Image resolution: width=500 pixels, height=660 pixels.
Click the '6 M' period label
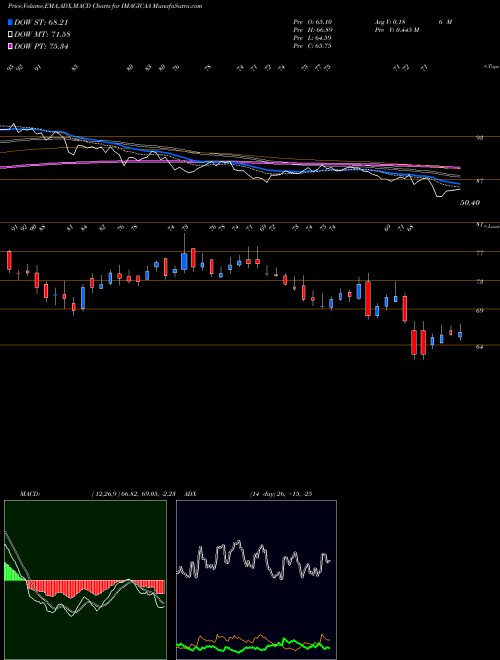(x=445, y=21)
